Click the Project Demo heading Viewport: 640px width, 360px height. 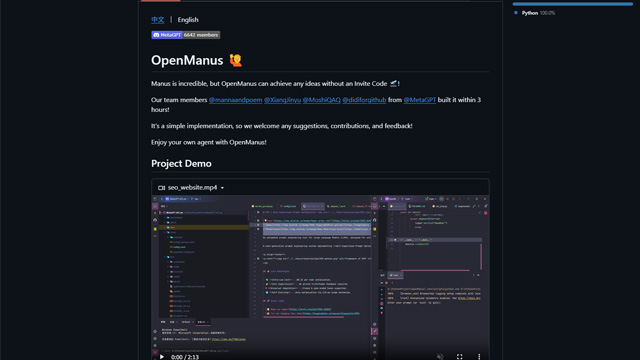coord(181,163)
